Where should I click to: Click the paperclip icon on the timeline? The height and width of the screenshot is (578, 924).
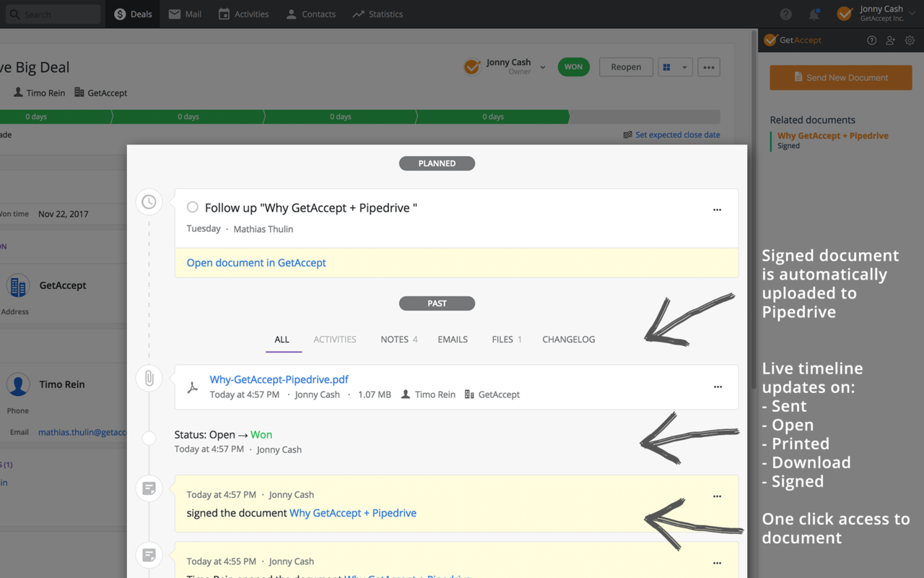(149, 378)
